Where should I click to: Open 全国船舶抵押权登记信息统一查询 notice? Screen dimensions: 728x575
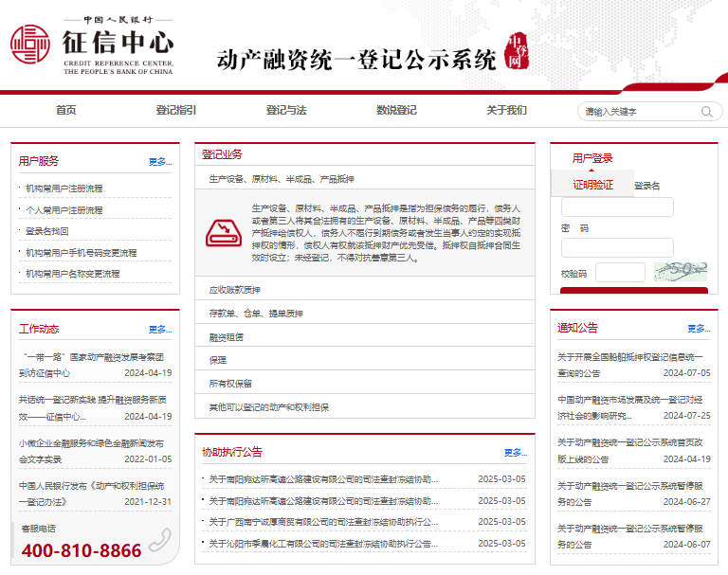[x=630, y=365]
